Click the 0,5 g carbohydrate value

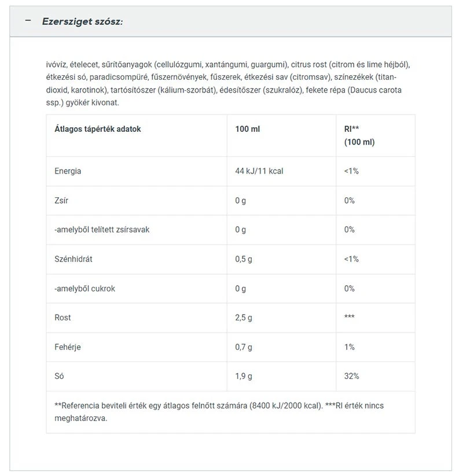[244, 259]
